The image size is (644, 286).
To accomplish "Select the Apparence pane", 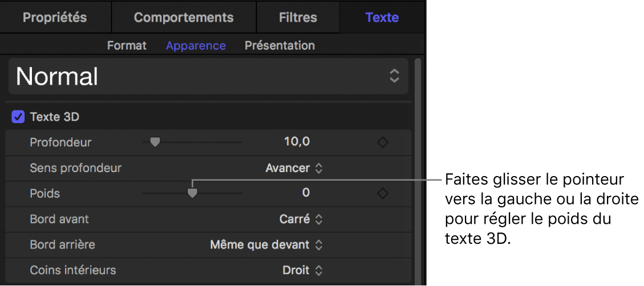I will tap(196, 46).
